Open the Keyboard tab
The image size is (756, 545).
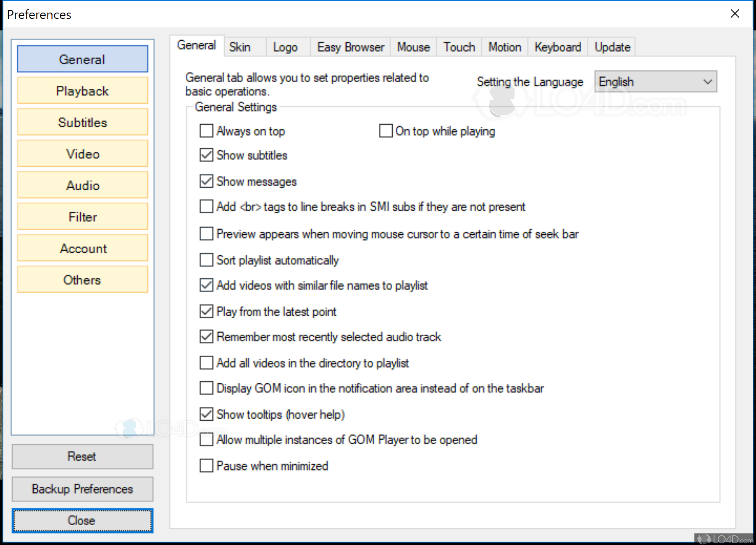pyautogui.click(x=557, y=47)
